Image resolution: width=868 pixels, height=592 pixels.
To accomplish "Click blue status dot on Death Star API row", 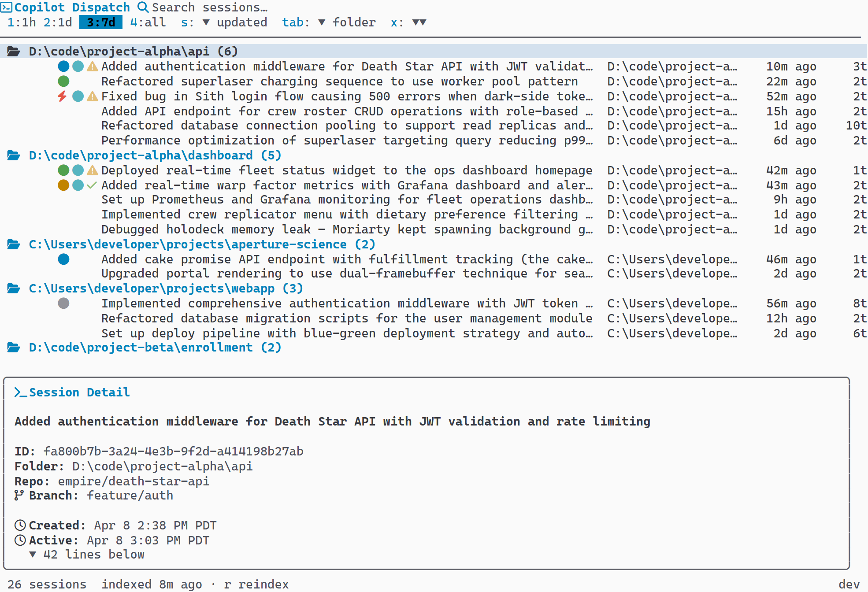I will coord(63,67).
